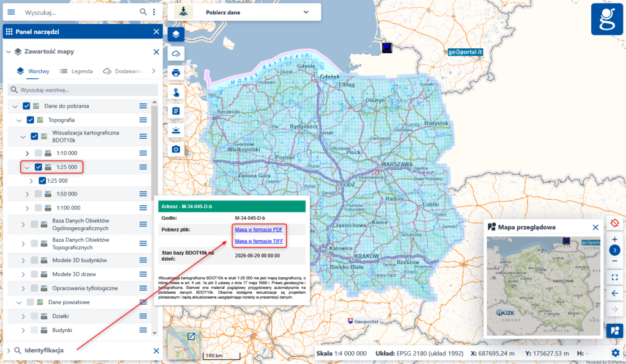Check the Budynki layer checkbox
626x364 pixels.
(34, 330)
